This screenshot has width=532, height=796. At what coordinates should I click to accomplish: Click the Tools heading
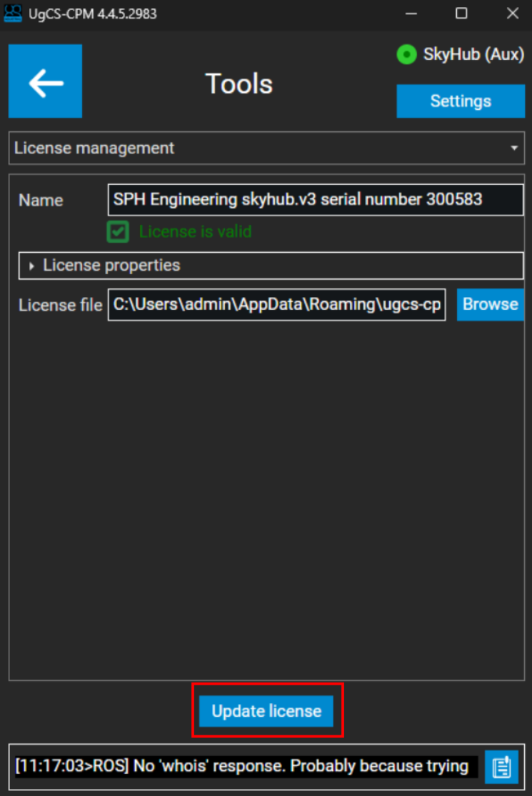tap(239, 84)
